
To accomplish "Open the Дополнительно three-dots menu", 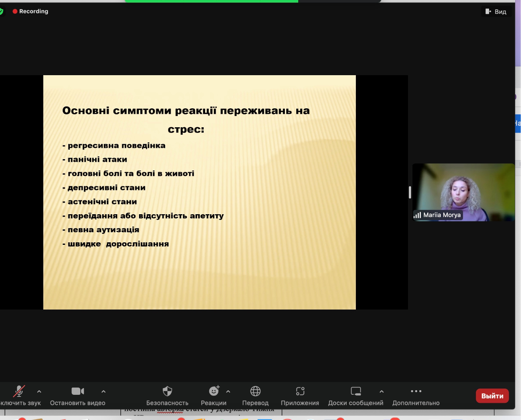I will pos(416,391).
